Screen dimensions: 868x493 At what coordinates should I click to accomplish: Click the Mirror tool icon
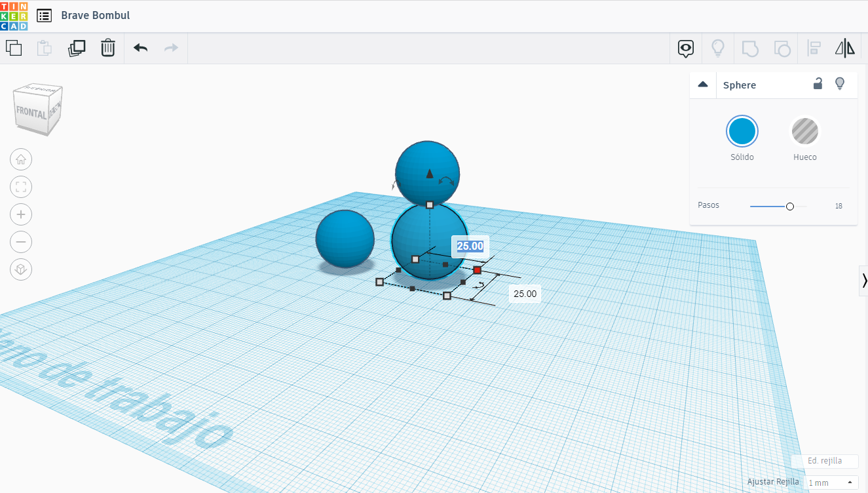pos(845,48)
